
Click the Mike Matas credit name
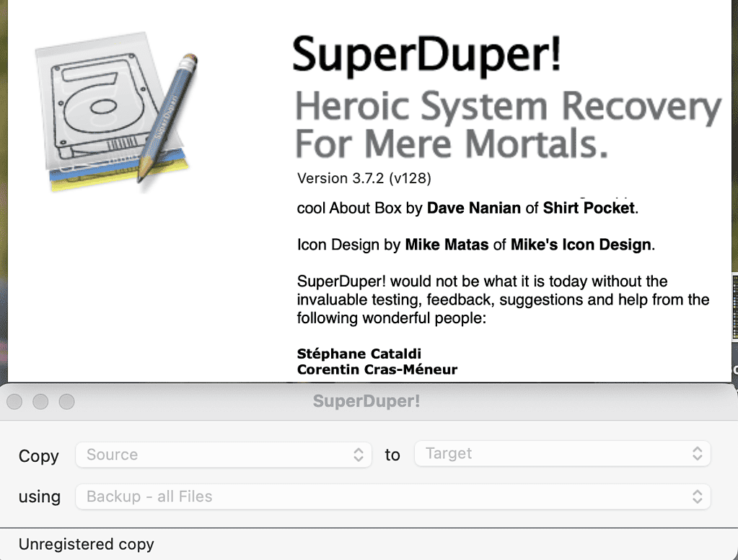tap(447, 245)
